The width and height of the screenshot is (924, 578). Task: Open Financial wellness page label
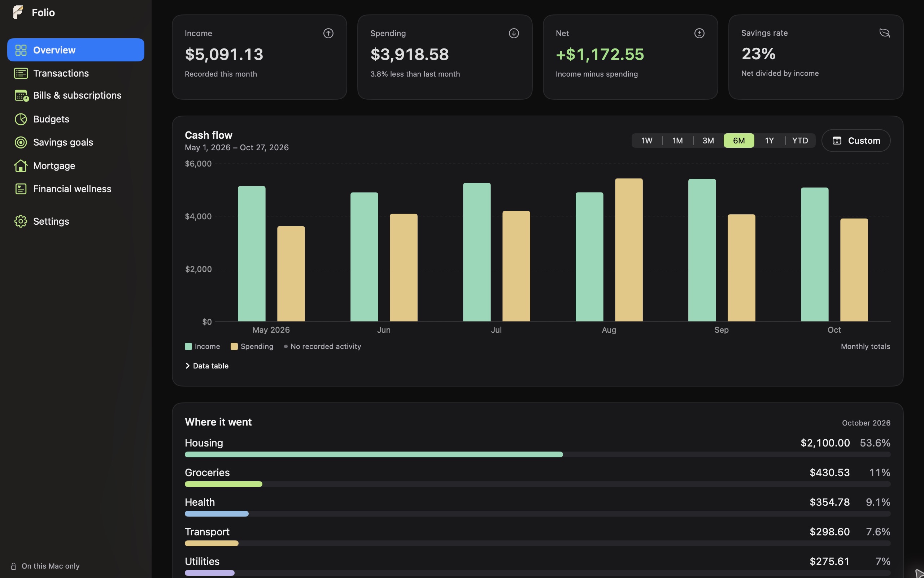(x=72, y=189)
